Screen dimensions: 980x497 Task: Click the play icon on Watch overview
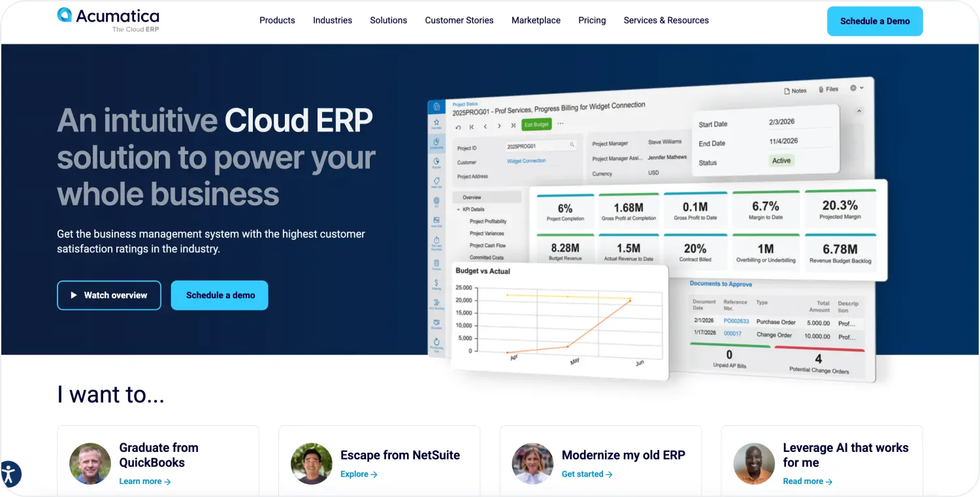click(x=74, y=296)
